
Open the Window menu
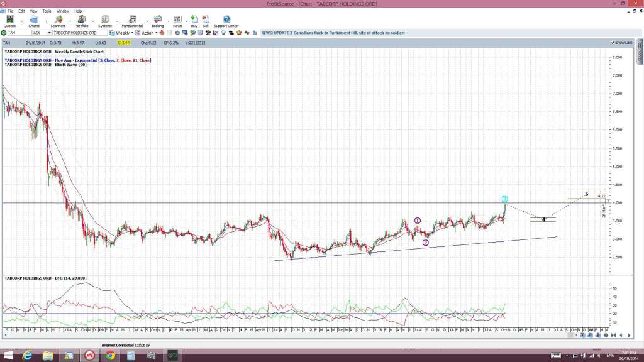point(62,11)
